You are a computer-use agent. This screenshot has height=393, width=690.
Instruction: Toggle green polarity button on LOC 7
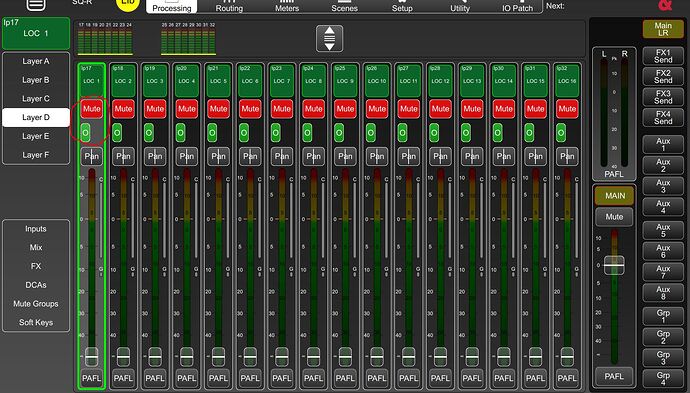tap(275, 132)
